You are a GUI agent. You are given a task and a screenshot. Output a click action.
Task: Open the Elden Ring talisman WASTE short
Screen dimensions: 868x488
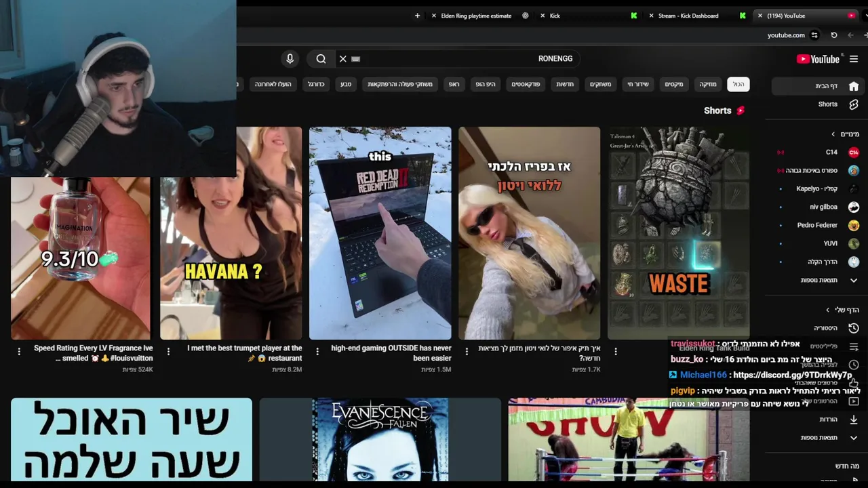(x=678, y=232)
